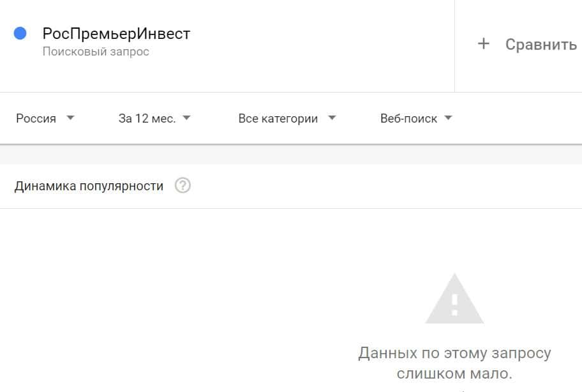Click the arrow next to Все категории
Viewport: 582px width, 392px height.
pos(331,118)
